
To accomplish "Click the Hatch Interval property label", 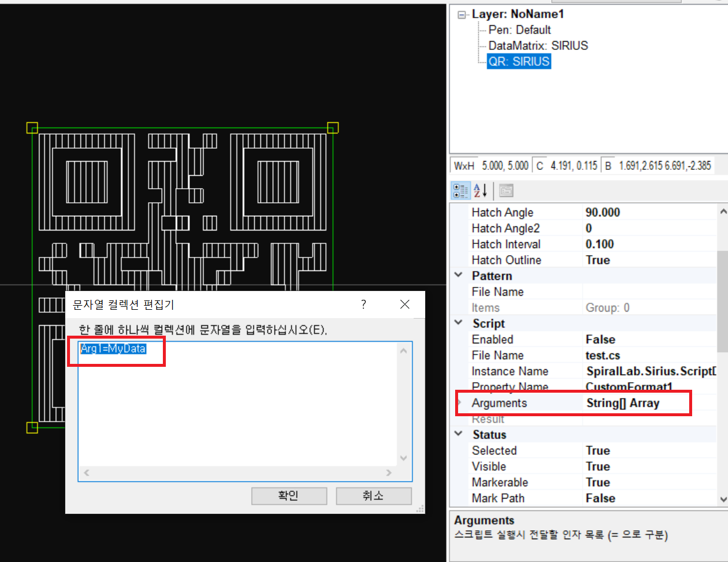I will tap(506, 244).
